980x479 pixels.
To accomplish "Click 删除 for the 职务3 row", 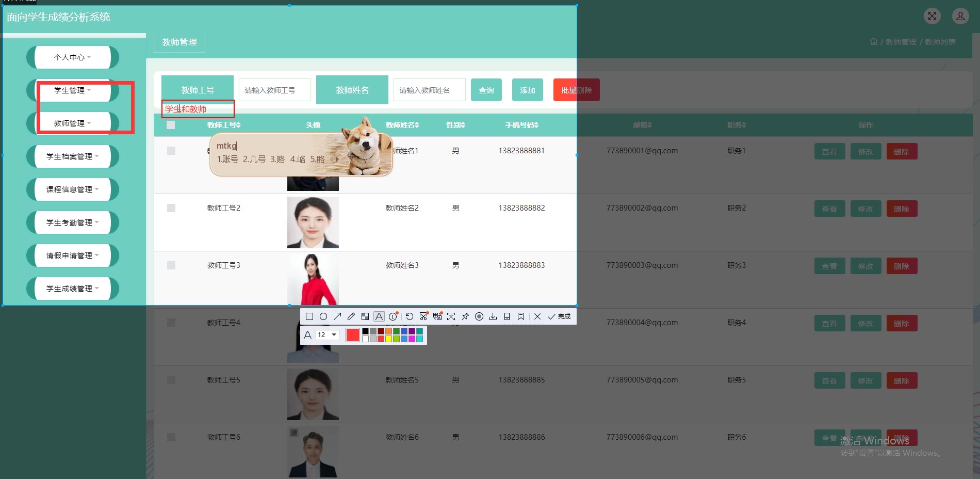I will click(x=902, y=266).
